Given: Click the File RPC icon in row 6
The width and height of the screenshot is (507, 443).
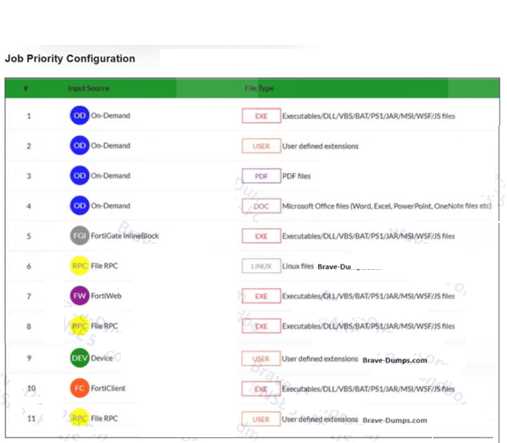Looking at the screenshot, I should tap(80, 266).
